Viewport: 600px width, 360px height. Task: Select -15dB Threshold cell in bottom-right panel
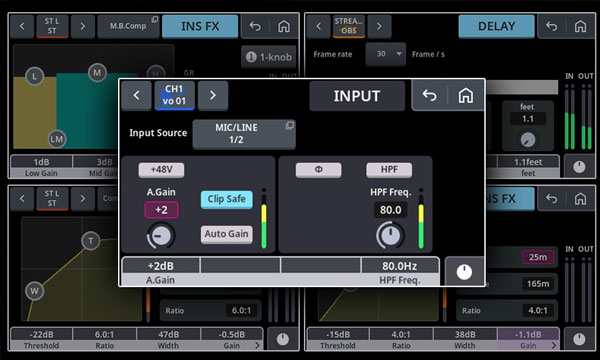tap(338, 339)
